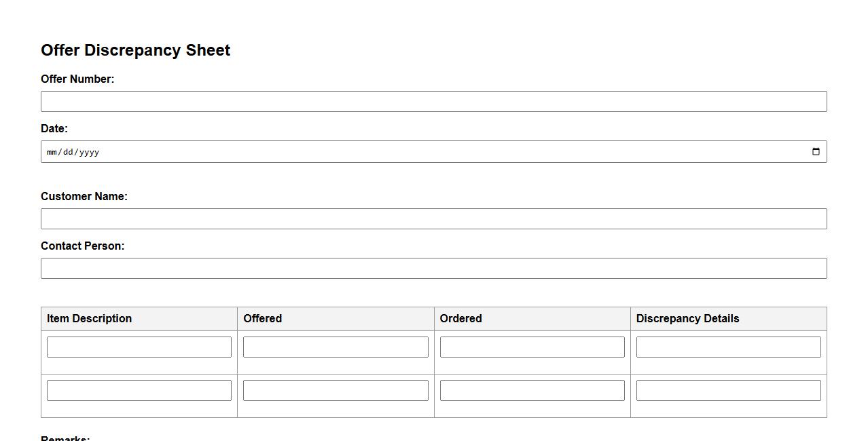Click second row Ordered input
Screen dimensions: 868x441
[x=532, y=390]
